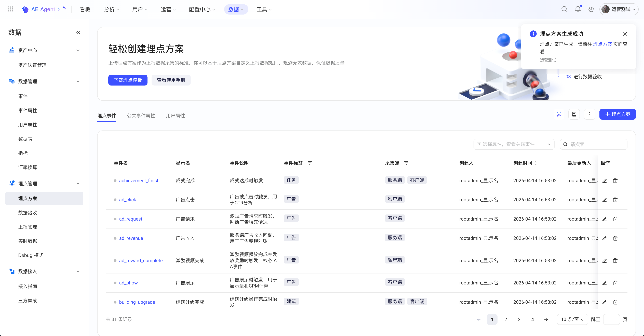Filter by 采集端 column icon
This screenshot has height=336, width=644.
click(406, 163)
